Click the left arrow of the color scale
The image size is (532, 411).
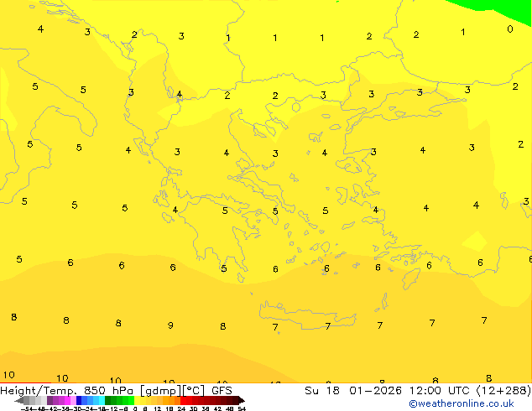coord(19,400)
